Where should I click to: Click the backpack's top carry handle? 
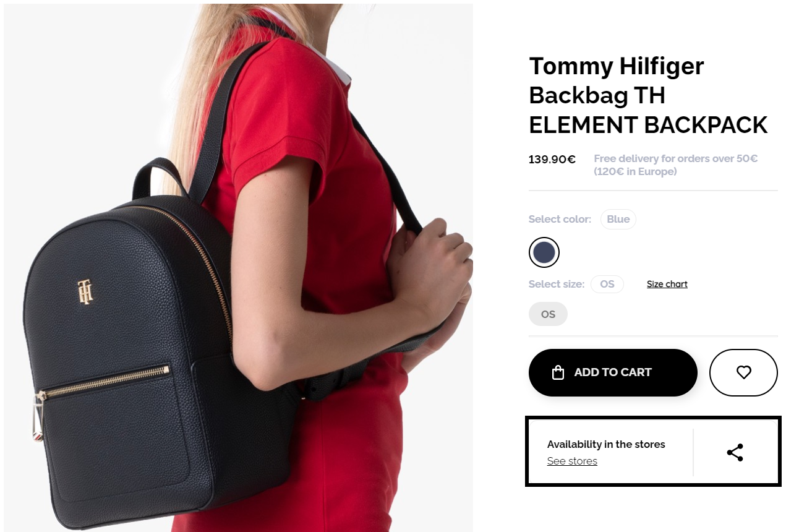[157, 177]
